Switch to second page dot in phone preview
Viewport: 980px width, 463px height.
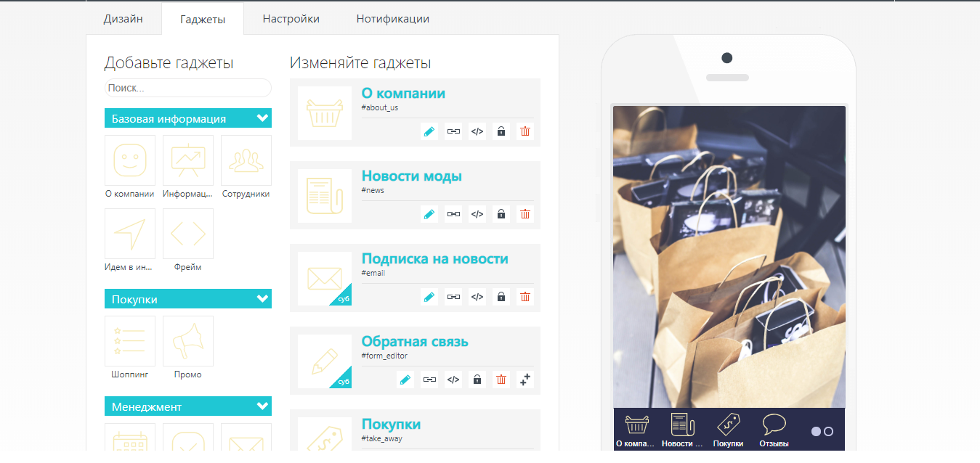click(x=828, y=431)
